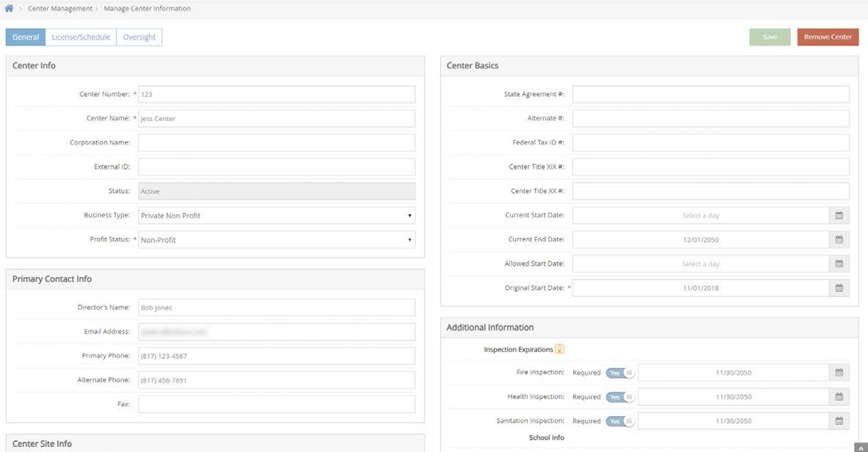Click the Remove Center button
868x452 pixels.
pos(828,37)
